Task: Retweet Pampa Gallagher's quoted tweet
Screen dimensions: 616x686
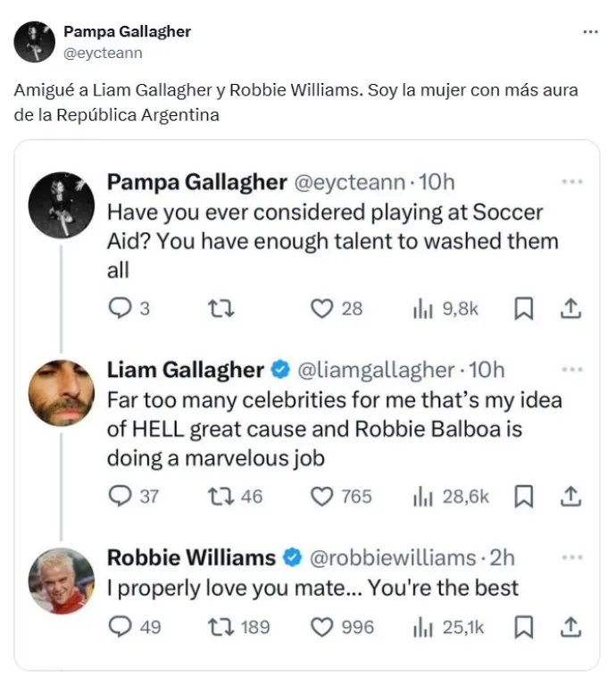Action: coord(217,308)
